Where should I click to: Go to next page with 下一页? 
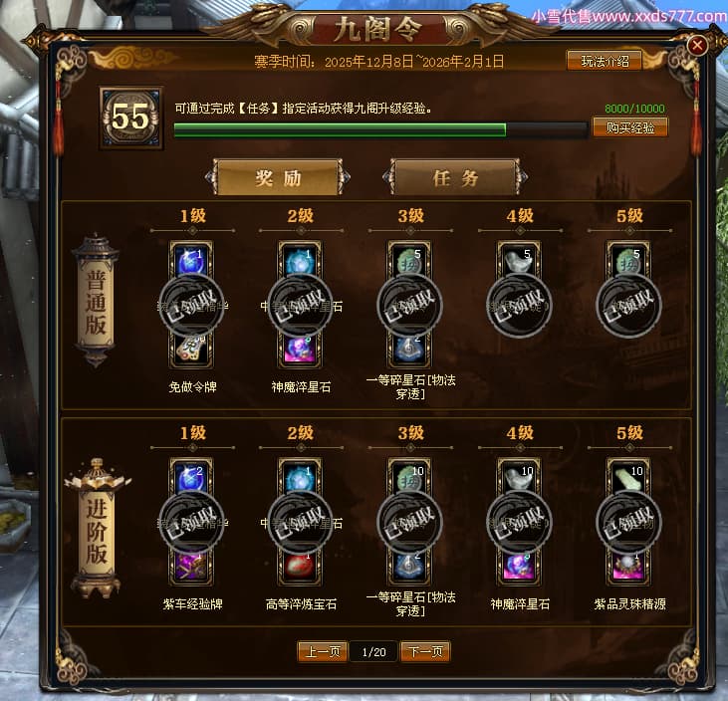(x=425, y=652)
